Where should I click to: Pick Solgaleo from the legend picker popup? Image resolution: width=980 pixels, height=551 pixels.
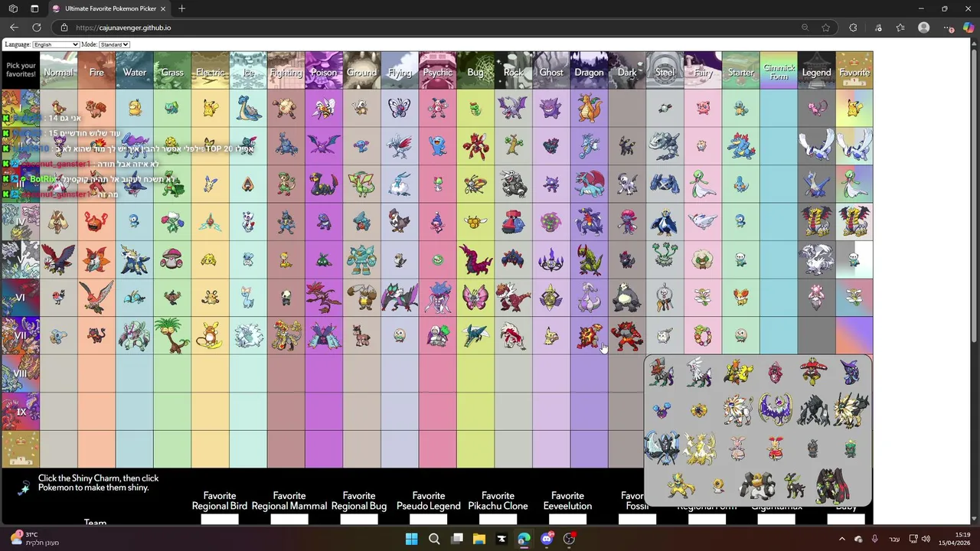click(737, 410)
